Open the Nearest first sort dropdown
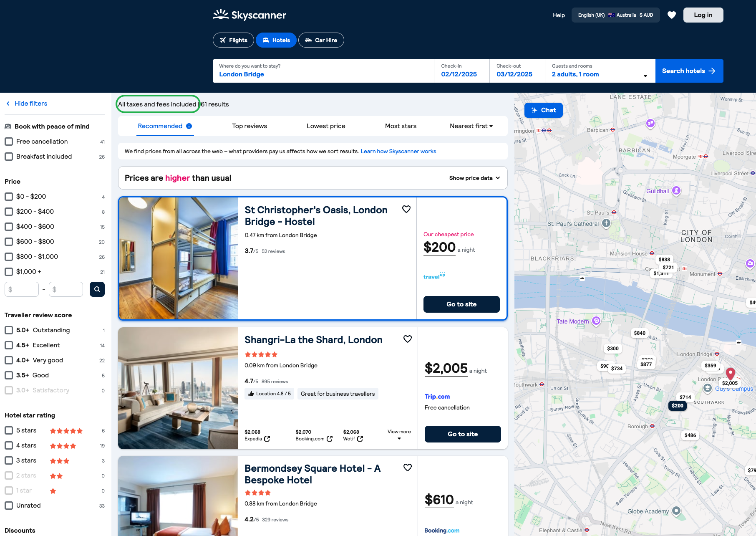The height and width of the screenshot is (536, 756). click(x=471, y=126)
